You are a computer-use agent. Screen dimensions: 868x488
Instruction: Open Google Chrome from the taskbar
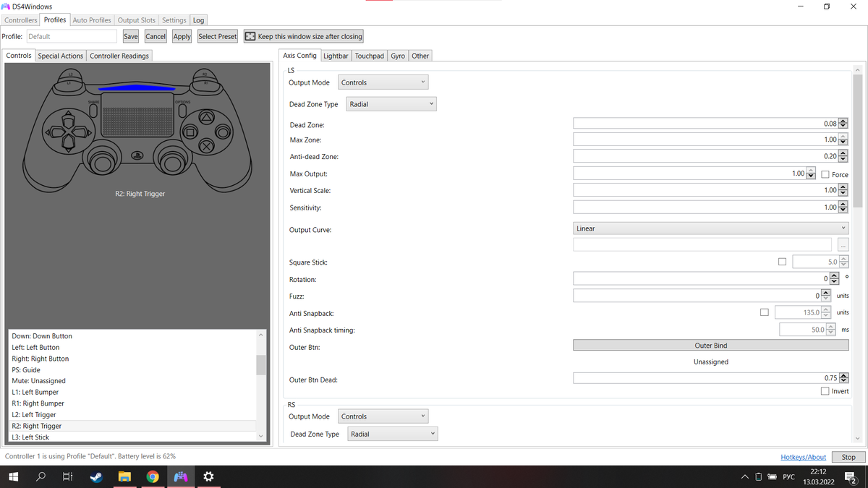pos(152,476)
